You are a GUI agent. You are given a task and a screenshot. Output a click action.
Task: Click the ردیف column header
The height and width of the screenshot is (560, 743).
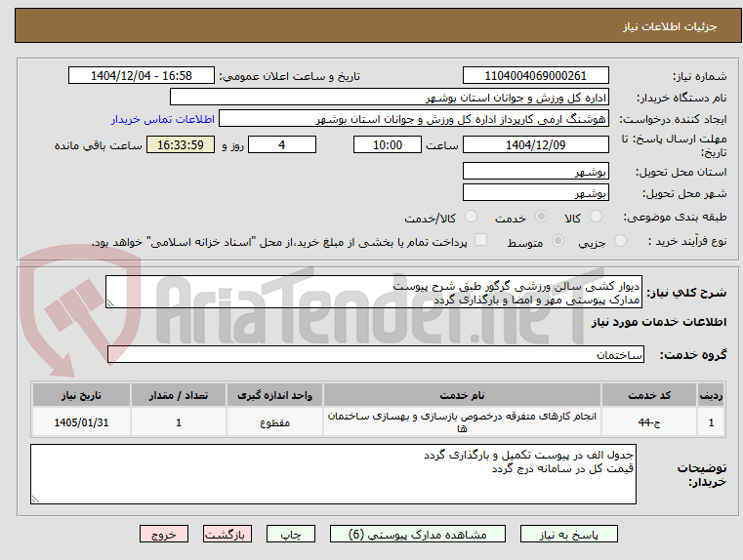pyautogui.click(x=711, y=395)
